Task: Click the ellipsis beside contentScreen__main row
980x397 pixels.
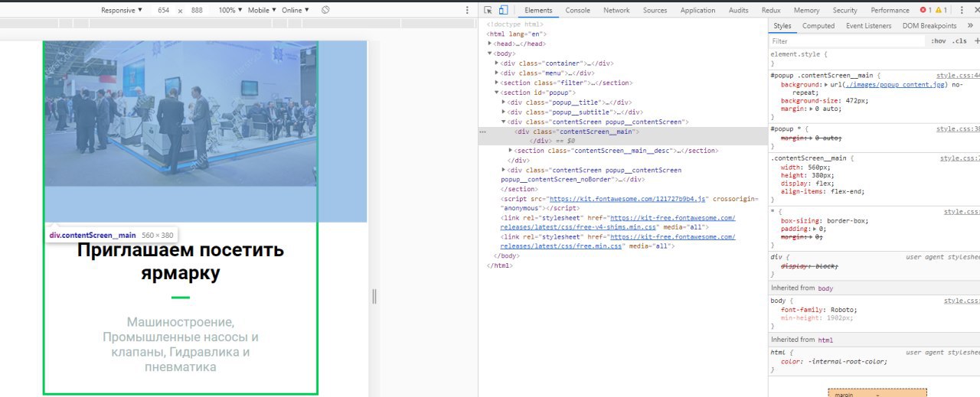Action: pos(483,132)
